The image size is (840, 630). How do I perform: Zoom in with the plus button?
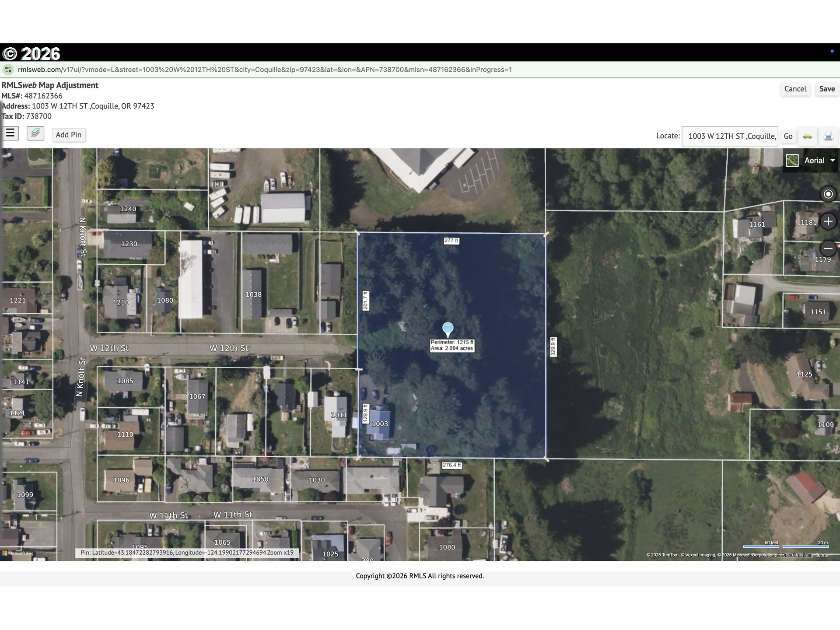pyautogui.click(x=828, y=221)
